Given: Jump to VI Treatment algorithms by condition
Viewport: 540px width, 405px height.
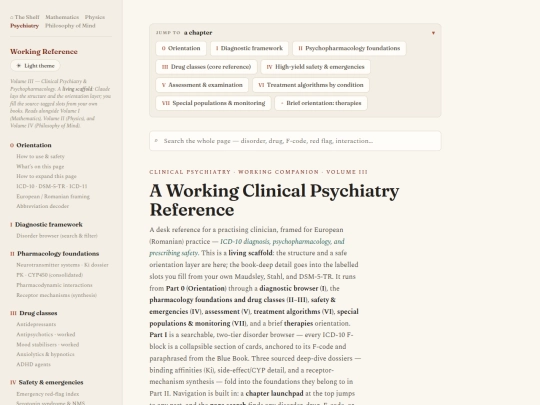Looking at the screenshot, I should point(311,85).
